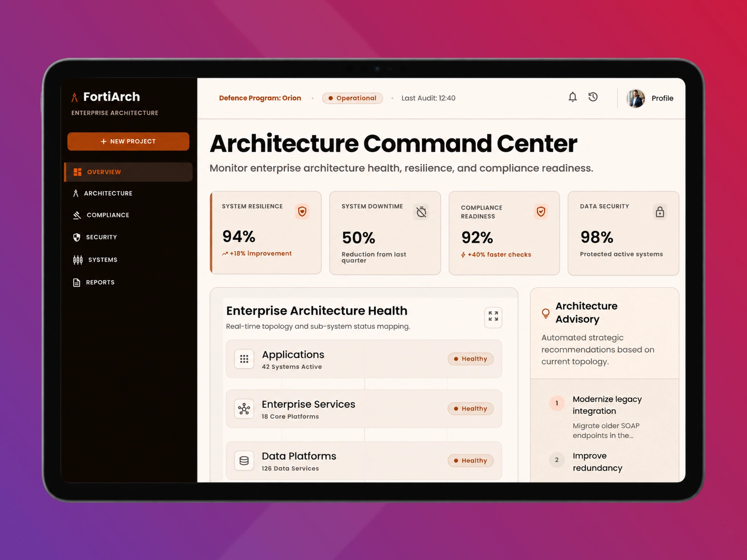
Task: Click the System Resilience shield icon
Action: (302, 212)
